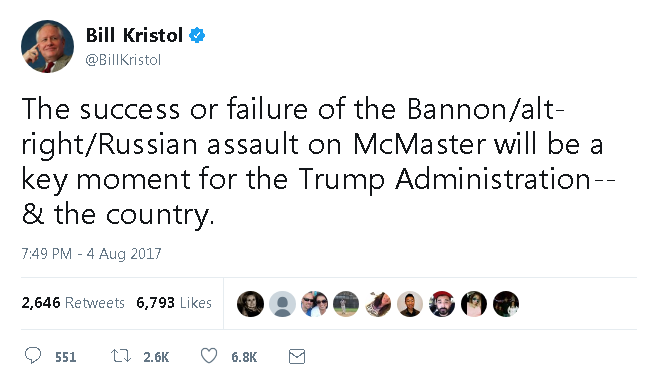The image size is (656, 378).
Task: Click the 2.6K retweet count
Action: point(156,357)
